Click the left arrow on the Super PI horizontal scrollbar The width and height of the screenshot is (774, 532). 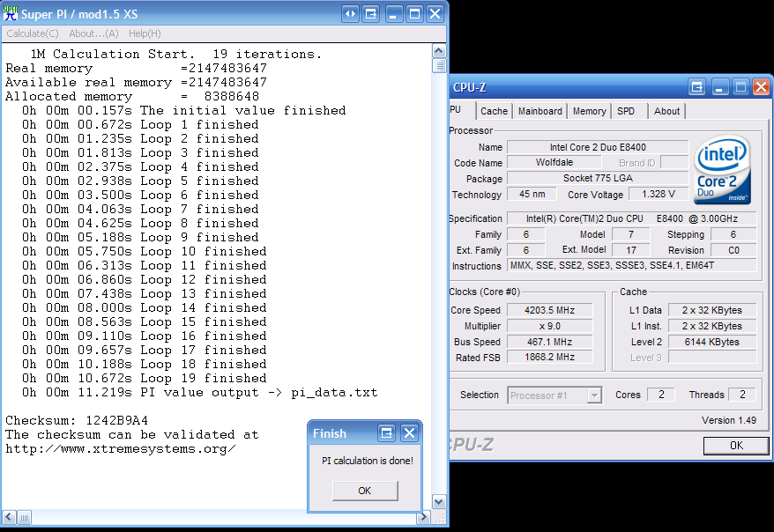point(9,517)
